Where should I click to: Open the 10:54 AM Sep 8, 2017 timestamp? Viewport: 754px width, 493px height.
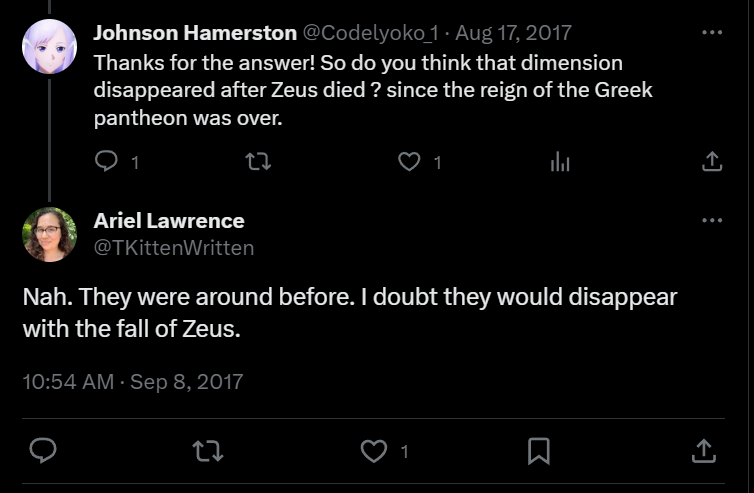point(132,381)
